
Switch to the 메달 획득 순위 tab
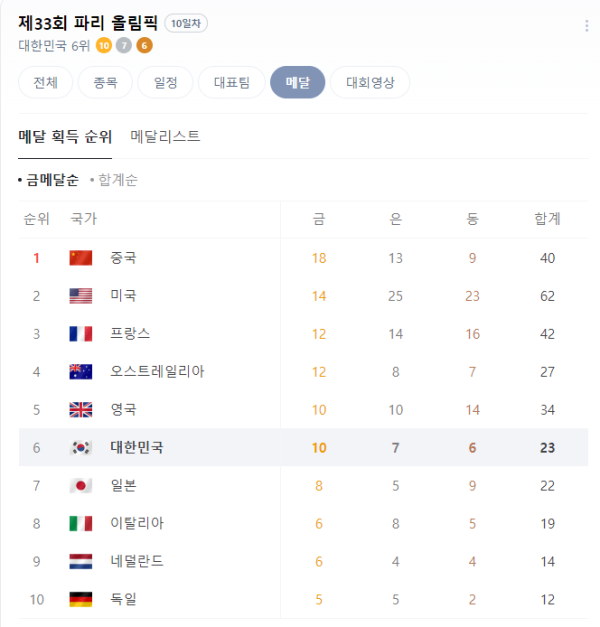coord(65,136)
